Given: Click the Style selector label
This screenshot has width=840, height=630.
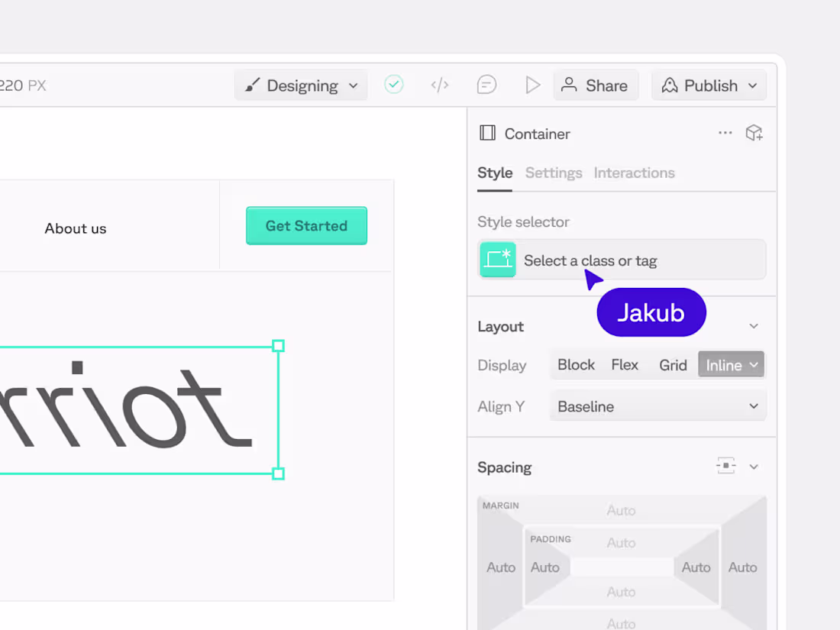Looking at the screenshot, I should (523, 221).
